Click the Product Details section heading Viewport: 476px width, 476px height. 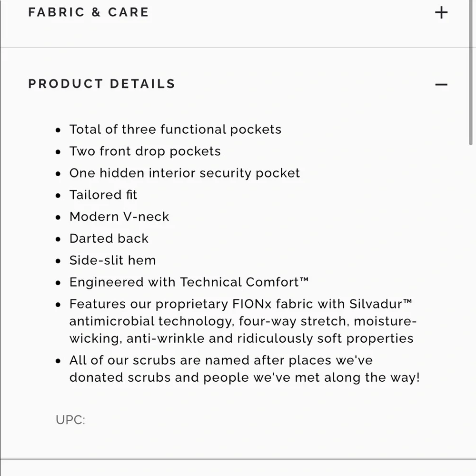102,84
